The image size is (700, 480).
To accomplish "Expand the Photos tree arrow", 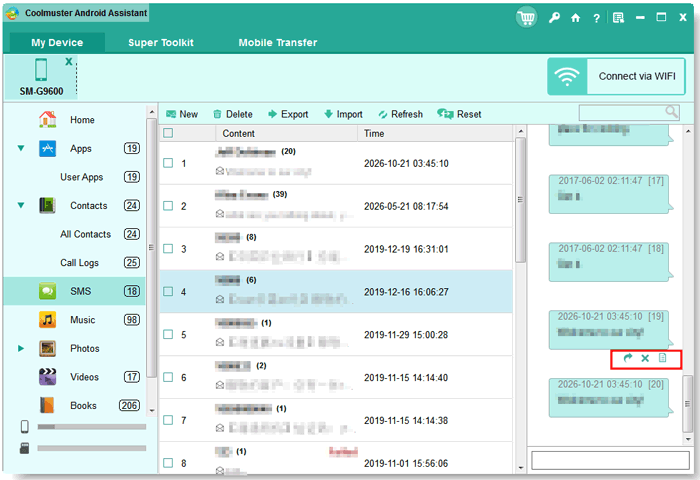I will click(x=21, y=348).
